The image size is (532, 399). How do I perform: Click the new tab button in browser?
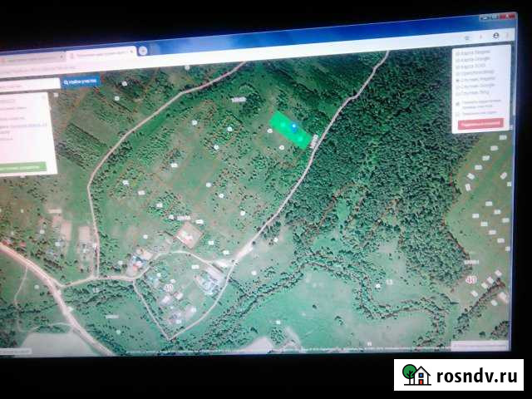143,50
